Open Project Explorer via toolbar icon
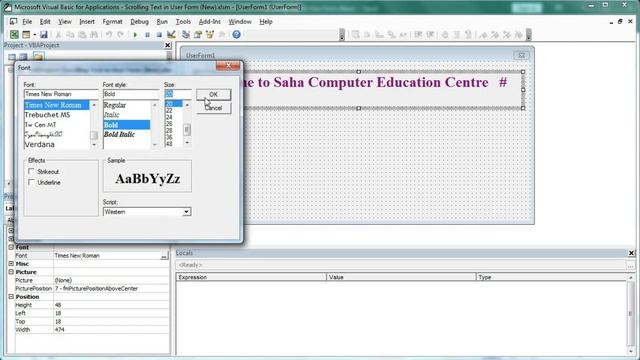 point(186,35)
